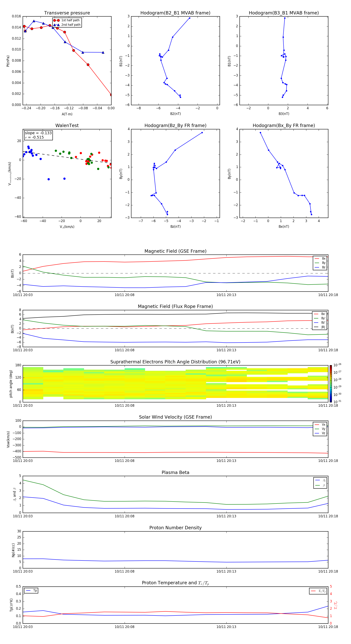Click Bx' in the Flux Rope legend
351x644 pixels.
(323, 314)
